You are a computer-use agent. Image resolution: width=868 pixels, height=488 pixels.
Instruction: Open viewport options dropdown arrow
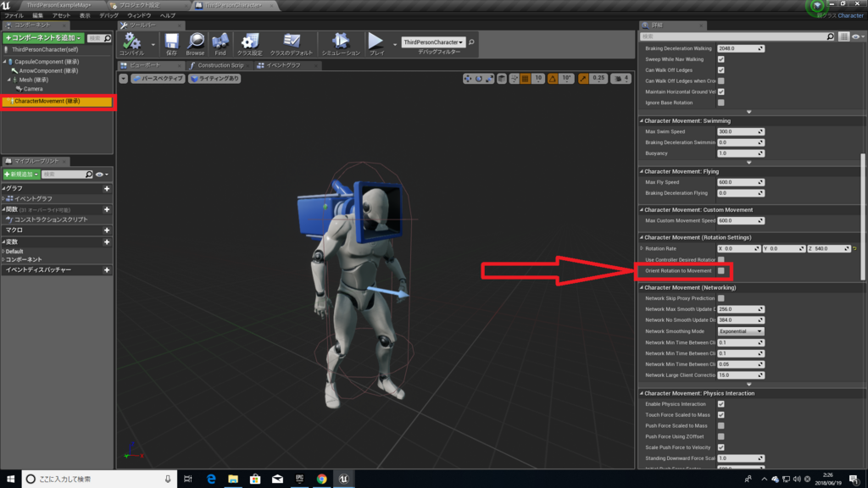pyautogui.click(x=124, y=79)
